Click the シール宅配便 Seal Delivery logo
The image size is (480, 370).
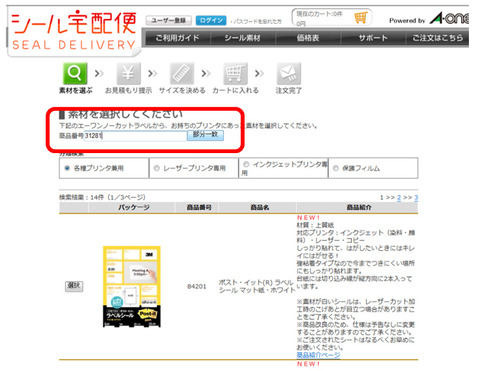click(74, 31)
